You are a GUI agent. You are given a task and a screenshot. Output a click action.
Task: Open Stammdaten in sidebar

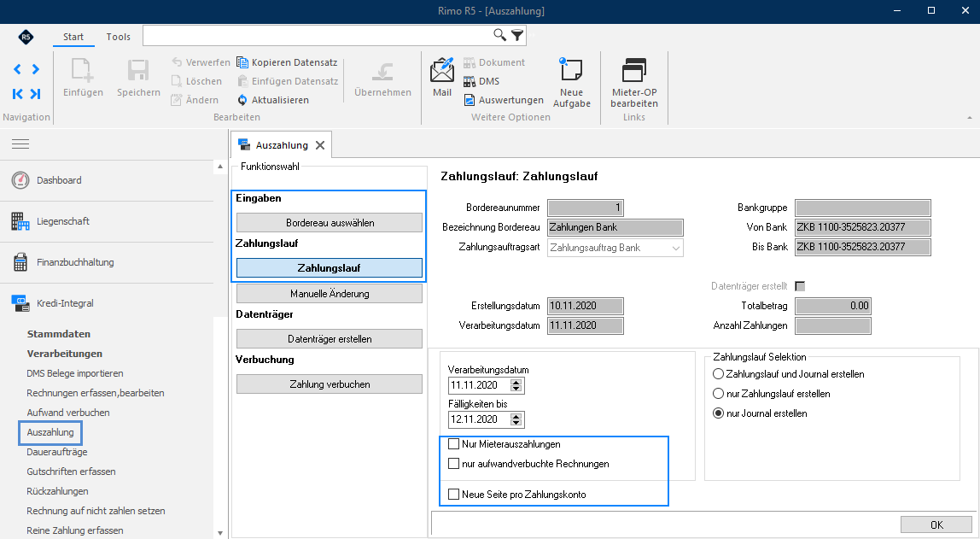[59, 334]
